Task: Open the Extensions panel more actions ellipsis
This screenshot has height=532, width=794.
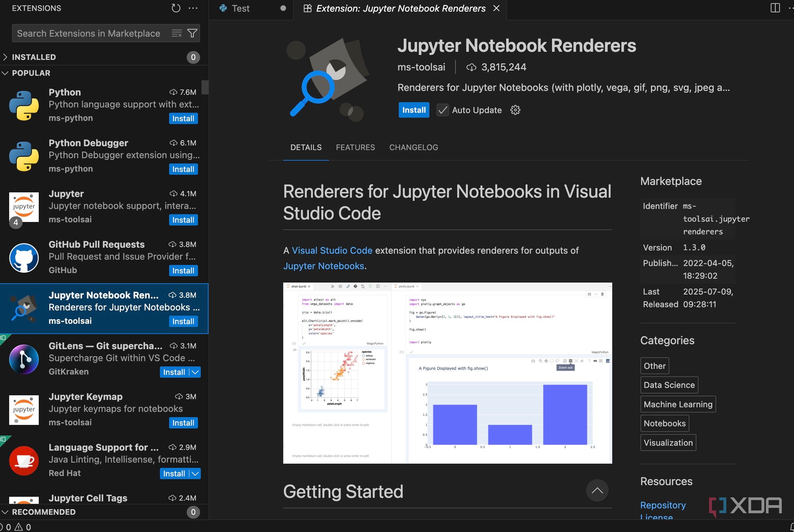Action: (x=193, y=8)
